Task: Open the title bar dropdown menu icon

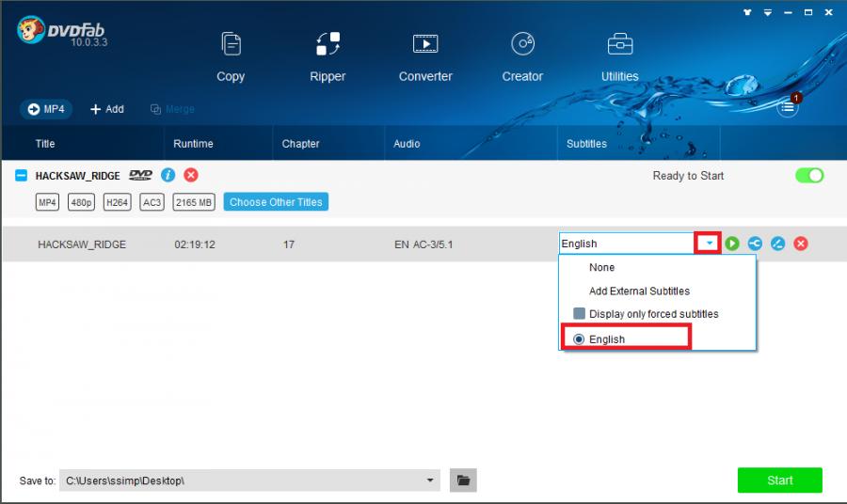Action: coord(768,12)
